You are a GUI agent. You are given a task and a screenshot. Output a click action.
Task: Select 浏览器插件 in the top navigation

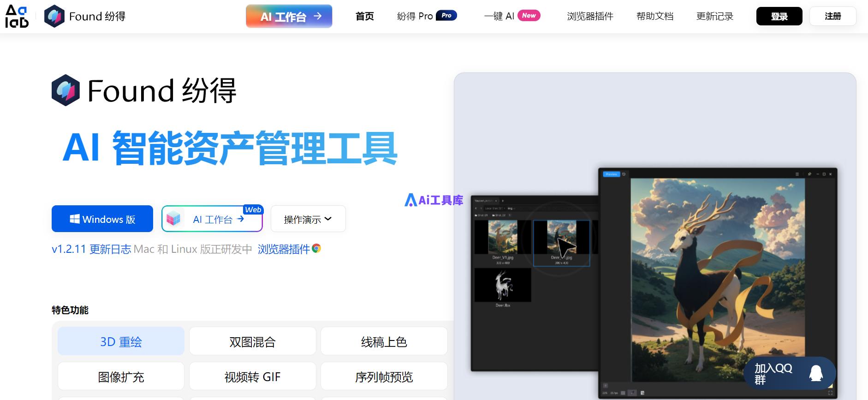[x=590, y=17]
